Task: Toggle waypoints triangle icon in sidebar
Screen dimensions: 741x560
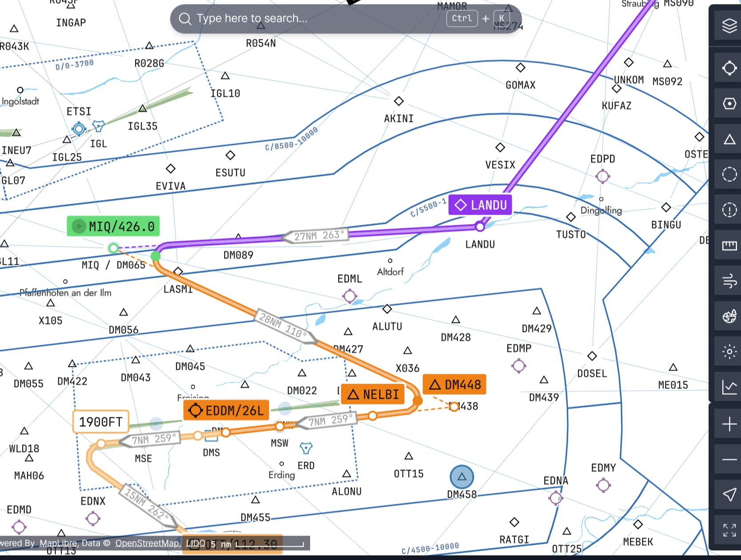Action: coord(729,140)
